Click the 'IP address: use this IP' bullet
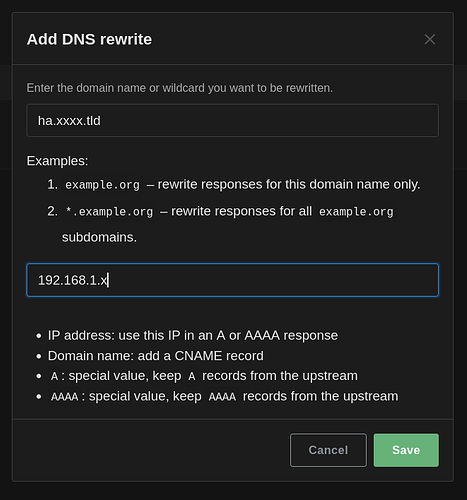The image size is (467, 500). pyautogui.click(x=193, y=335)
